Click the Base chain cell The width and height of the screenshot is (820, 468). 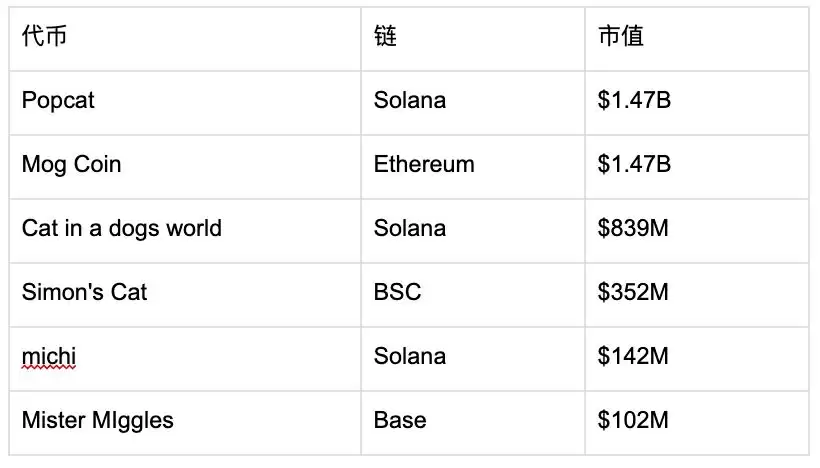tap(400, 421)
